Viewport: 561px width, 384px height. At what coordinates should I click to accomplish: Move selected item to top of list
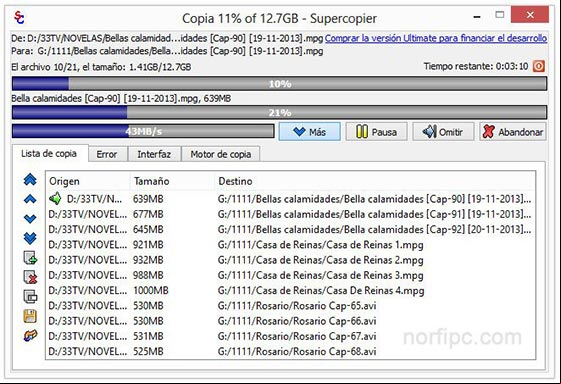30,179
